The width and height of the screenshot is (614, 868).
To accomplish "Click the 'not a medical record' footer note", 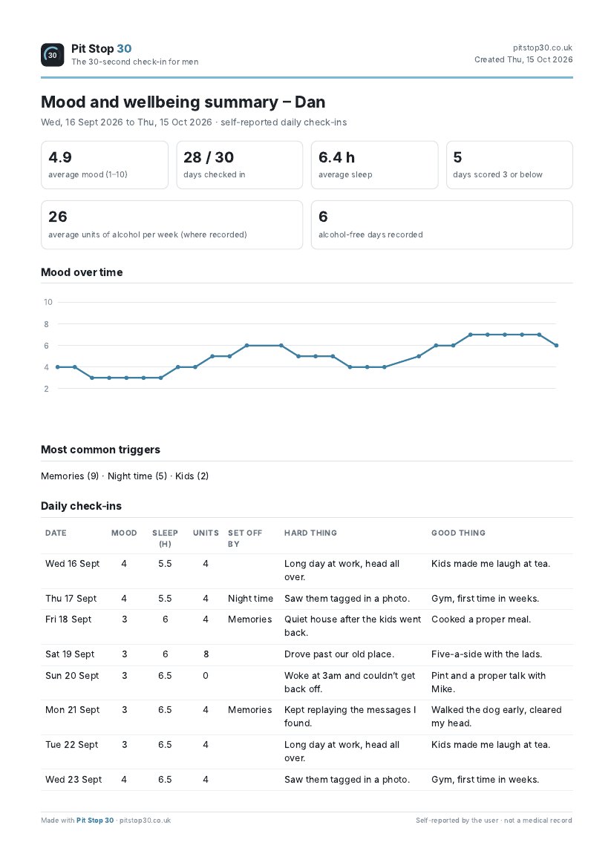I will tap(538, 821).
